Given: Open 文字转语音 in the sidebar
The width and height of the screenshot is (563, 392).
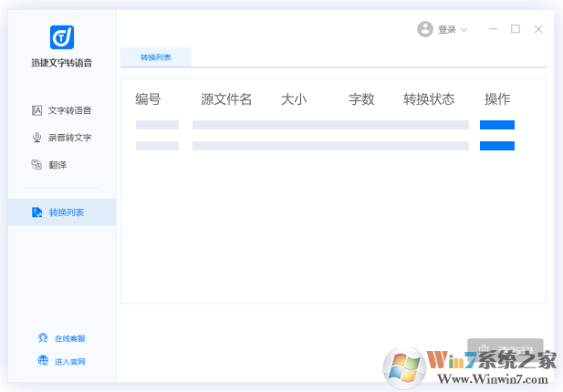Looking at the screenshot, I should 62,110.
